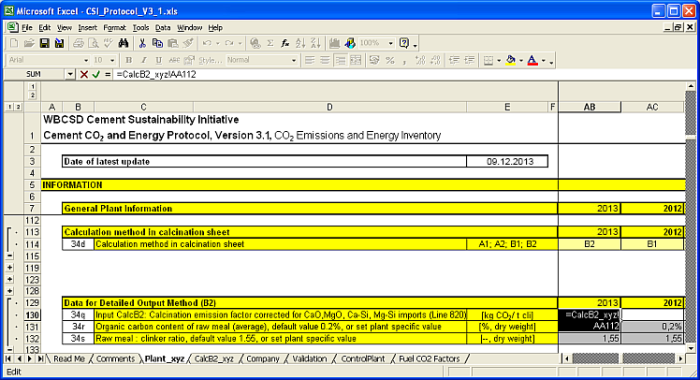Click the Paste clipboard icon
The height and width of the screenshot is (380, 700).
(173, 43)
